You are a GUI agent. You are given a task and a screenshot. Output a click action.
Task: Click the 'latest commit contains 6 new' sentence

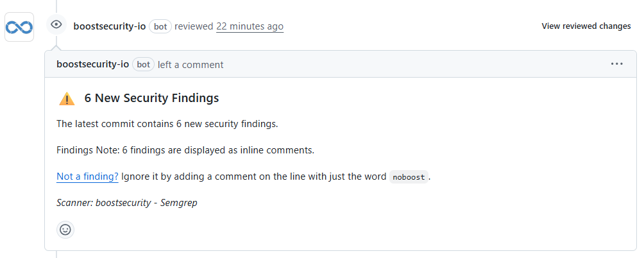pos(167,123)
